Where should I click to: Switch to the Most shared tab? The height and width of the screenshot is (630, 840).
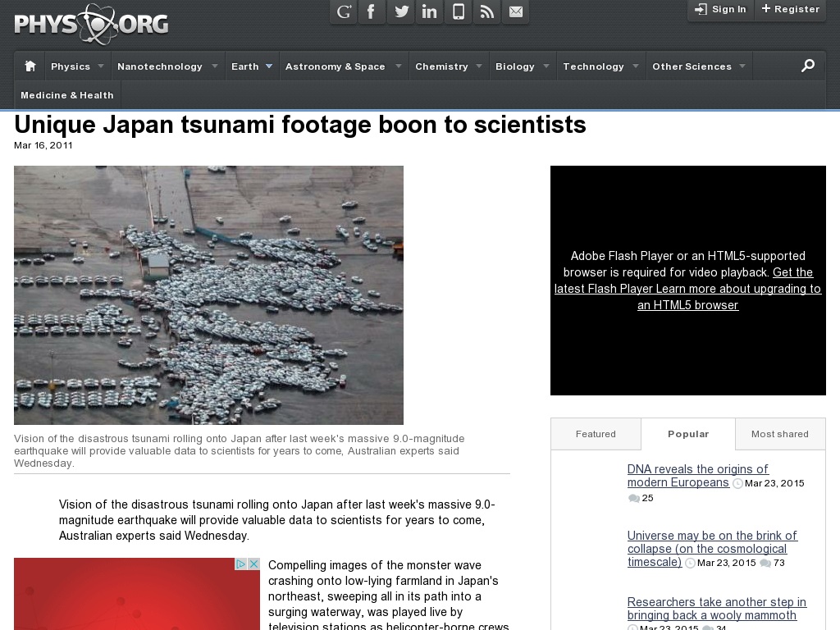tap(780, 434)
